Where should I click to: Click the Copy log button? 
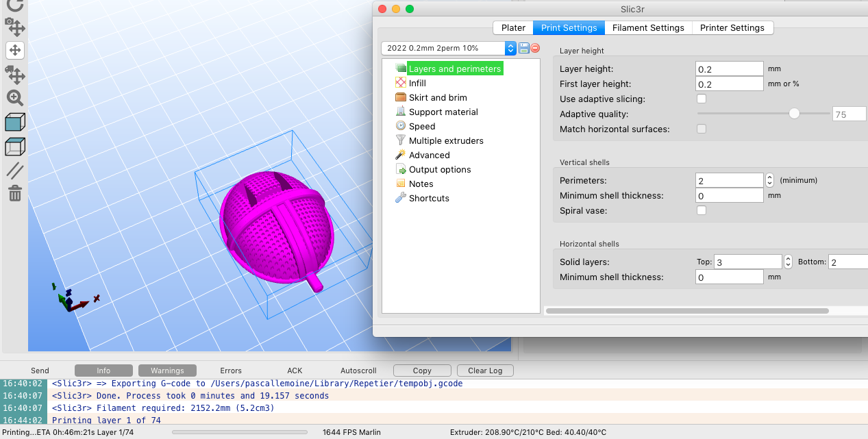pyautogui.click(x=422, y=371)
